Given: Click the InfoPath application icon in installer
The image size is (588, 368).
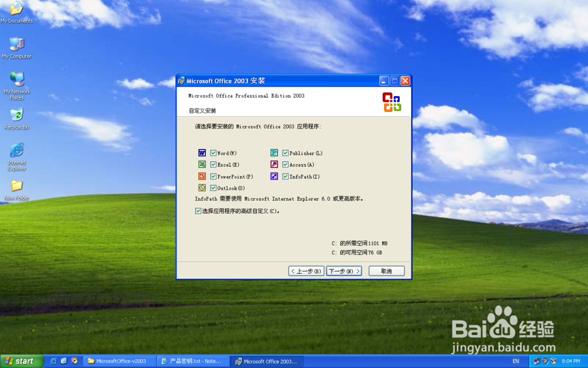Looking at the screenshot, I should click(274, 176).
